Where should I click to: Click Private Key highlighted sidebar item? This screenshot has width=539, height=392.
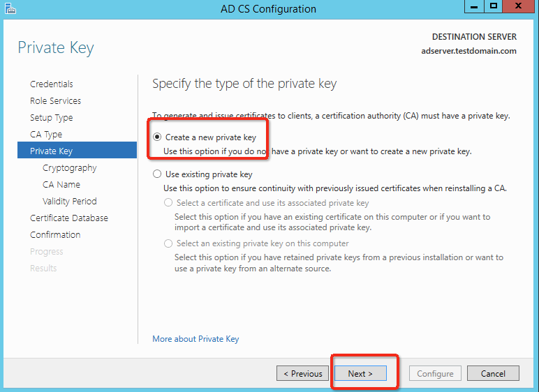point(51,151)
